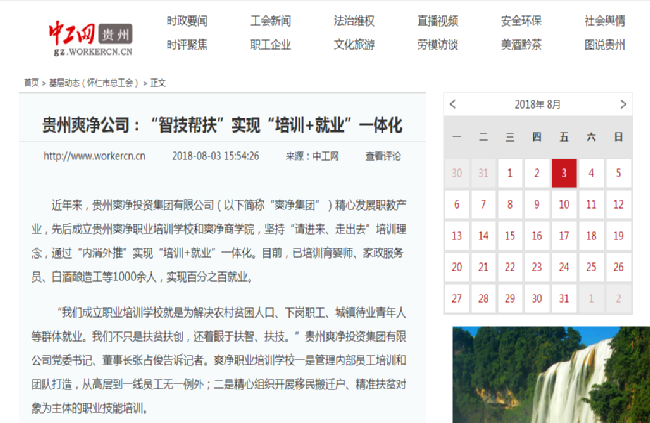The width and height of the screenshot is (650, 423).
Task: Select August 9 in calendar
Action: pos(537,204)
